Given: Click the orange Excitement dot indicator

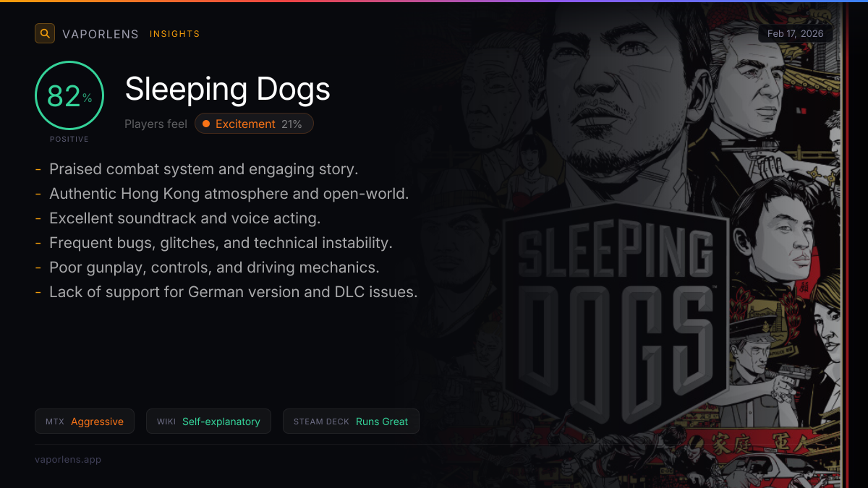Looking at the screenshot, I should click(206, 124).
